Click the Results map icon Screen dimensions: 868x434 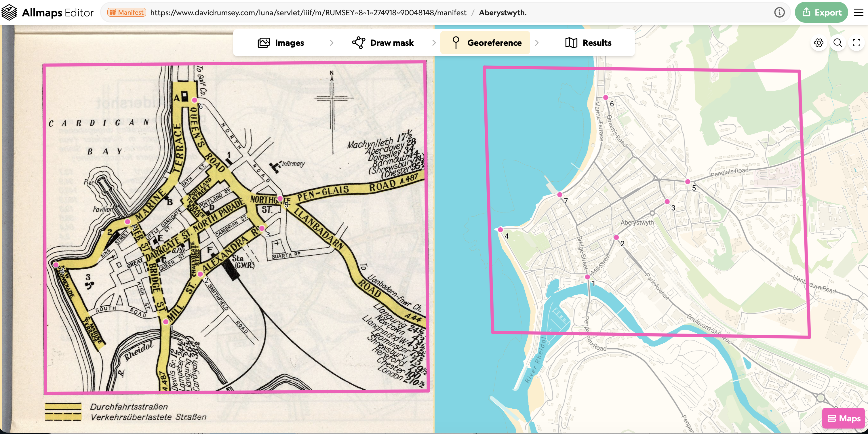tap(571, 43)
